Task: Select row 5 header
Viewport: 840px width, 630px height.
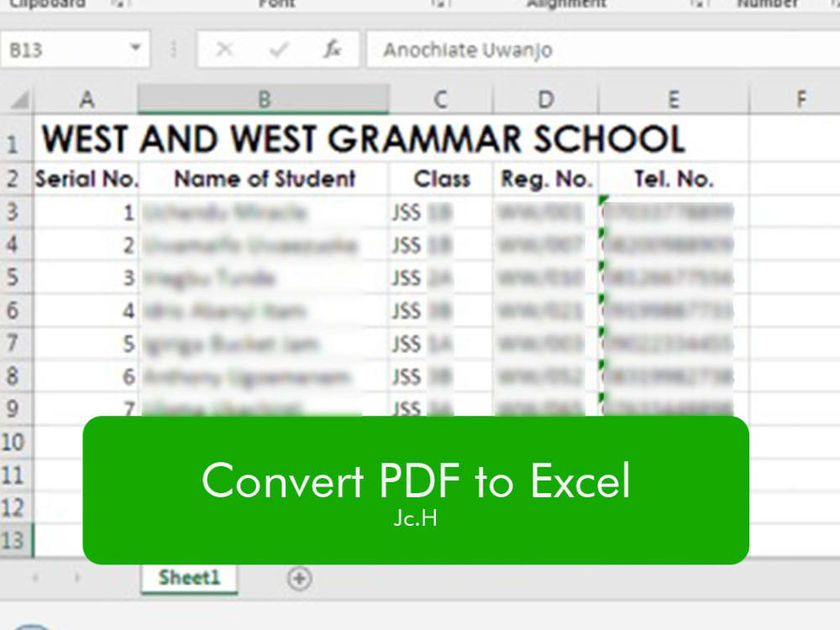Action: pyautogui.click(x=16, y=277)
